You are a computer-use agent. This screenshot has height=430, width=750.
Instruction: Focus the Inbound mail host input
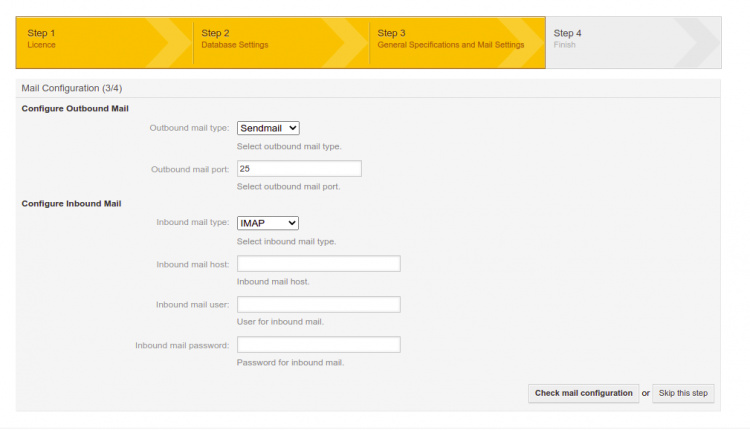click(x=318, y=264)
